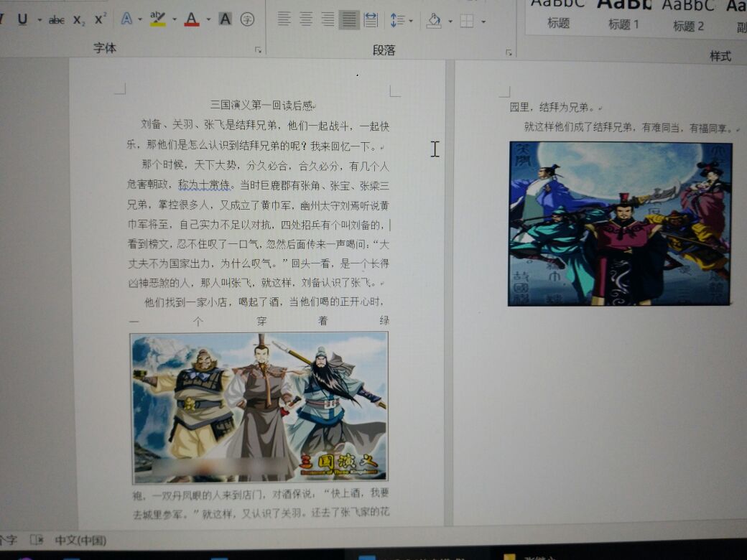The height and width of the screenshot is (560, 747).
Task: Click the character shading button
Action: coord(225,19)
